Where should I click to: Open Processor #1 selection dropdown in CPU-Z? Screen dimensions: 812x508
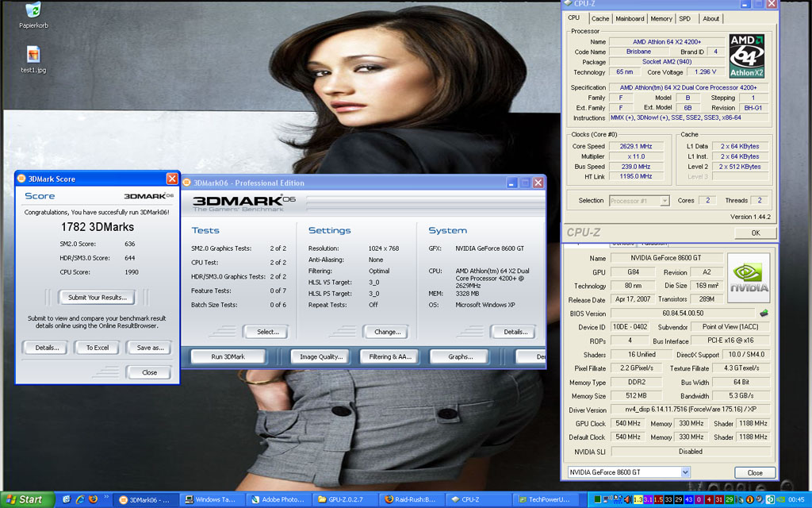(x=639, y=201)
